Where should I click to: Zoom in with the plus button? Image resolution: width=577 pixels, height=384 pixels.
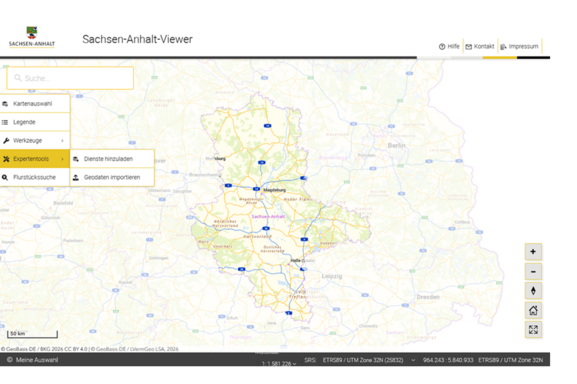coord(533,252)
